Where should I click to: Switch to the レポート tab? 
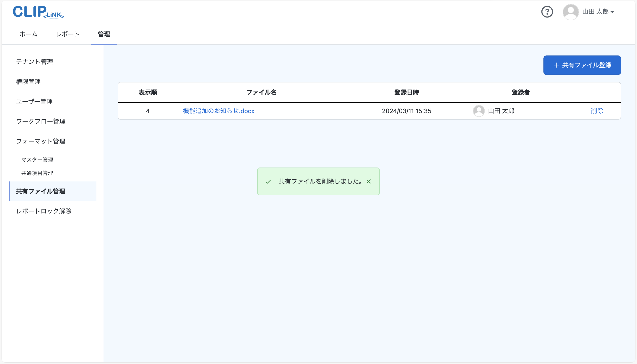67,34
